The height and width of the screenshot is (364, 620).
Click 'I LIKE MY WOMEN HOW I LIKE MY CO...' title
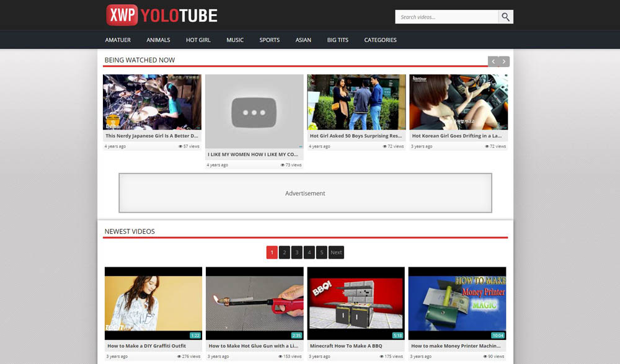point(253,154)
